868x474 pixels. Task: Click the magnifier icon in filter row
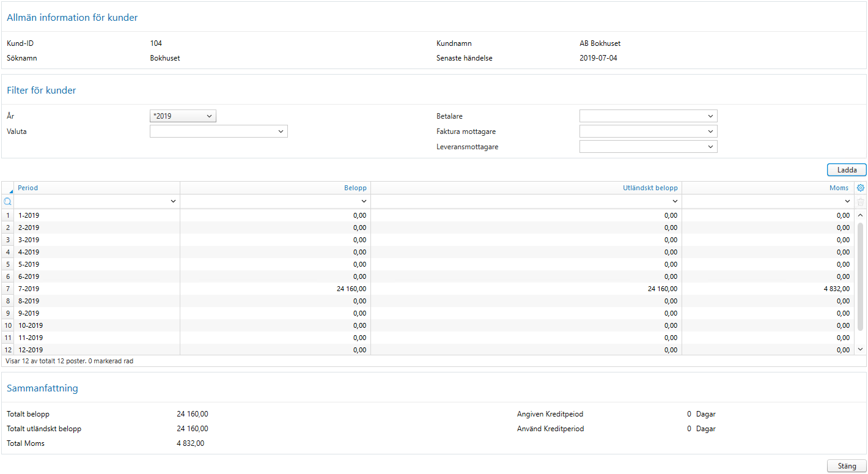pos(7,201)
